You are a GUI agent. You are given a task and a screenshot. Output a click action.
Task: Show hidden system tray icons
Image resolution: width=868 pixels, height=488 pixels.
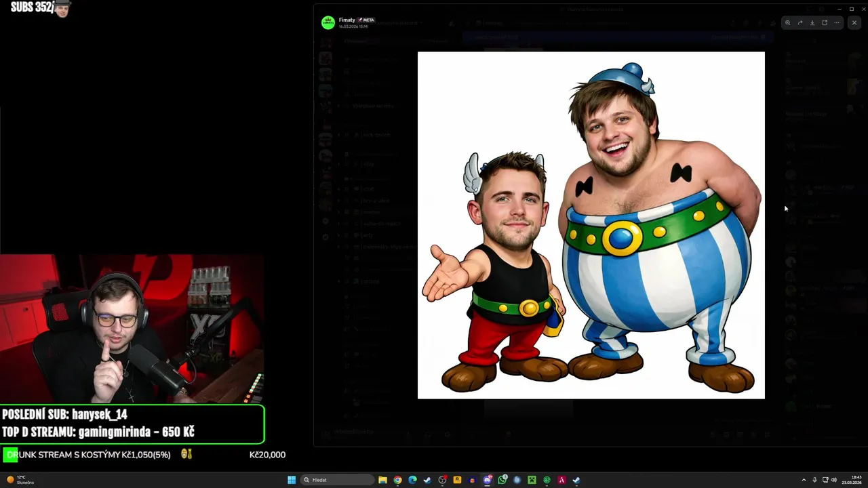click(804, 480)
